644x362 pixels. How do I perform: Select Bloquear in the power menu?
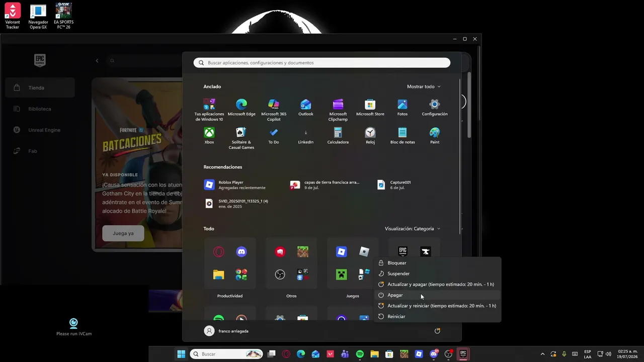click(x=438, y=263)
